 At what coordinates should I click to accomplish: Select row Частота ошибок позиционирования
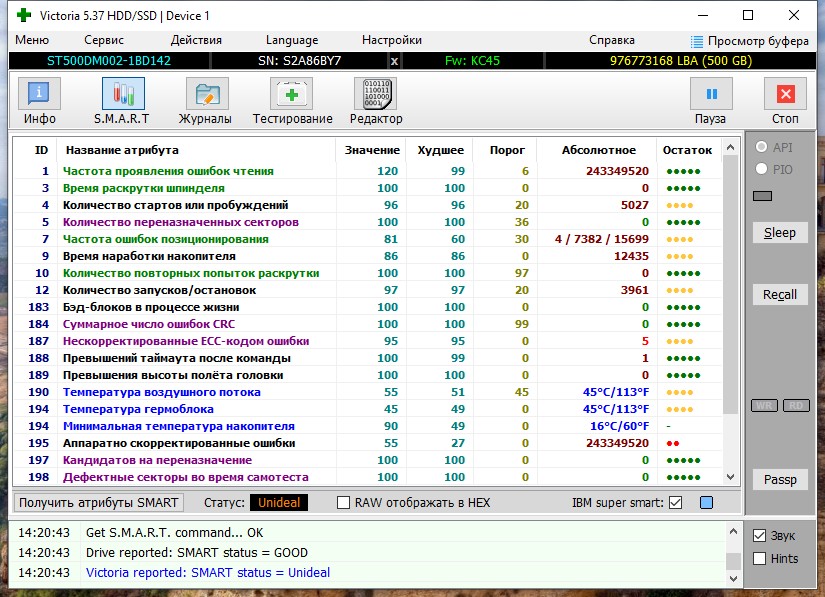pos(367,239)
